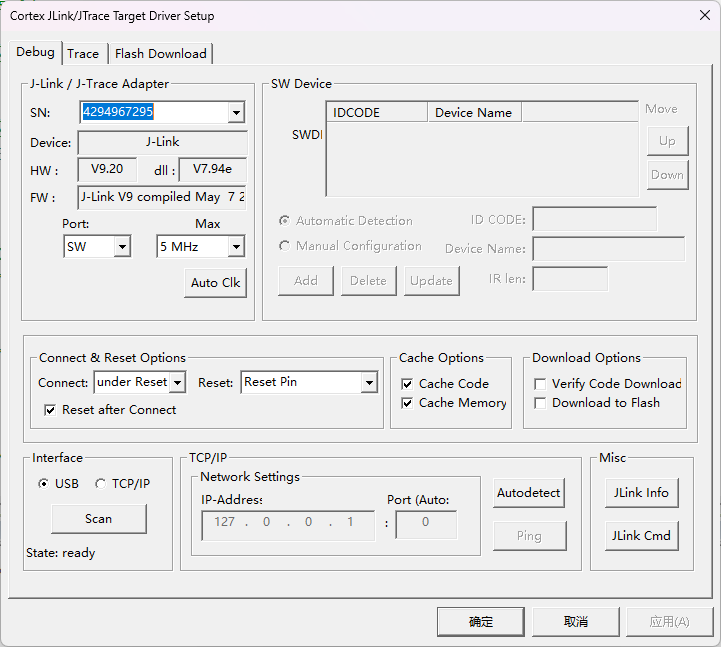Expand the SN serial number dropdown

[x=236, y=112]
